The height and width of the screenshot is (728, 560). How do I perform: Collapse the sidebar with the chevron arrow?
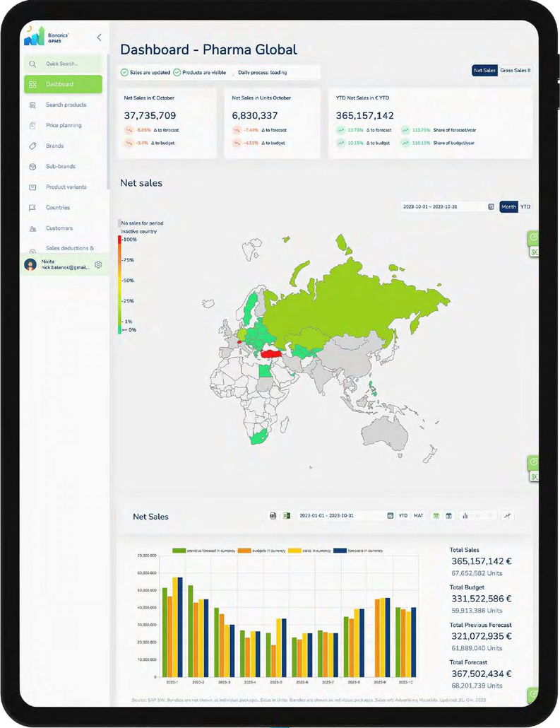(x=99, y=37)
